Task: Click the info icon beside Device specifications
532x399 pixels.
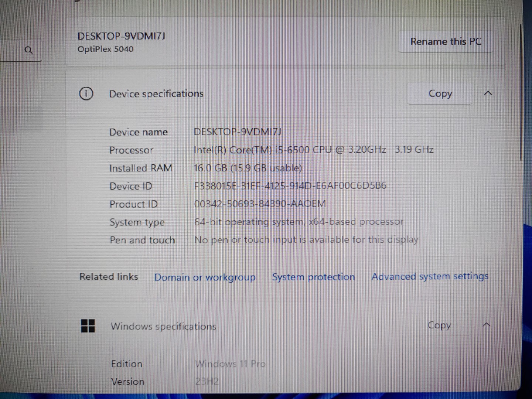Action: [x=86, y=94]
